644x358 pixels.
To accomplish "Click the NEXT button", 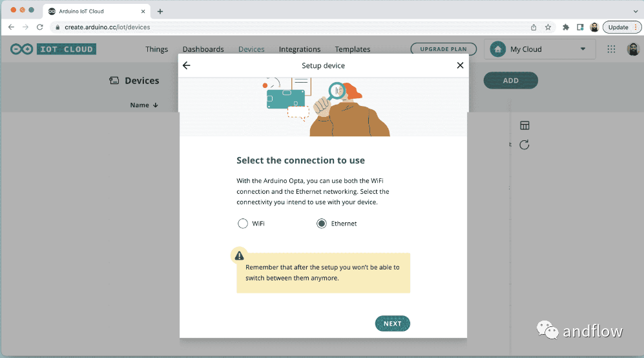I will pos(392,324).
